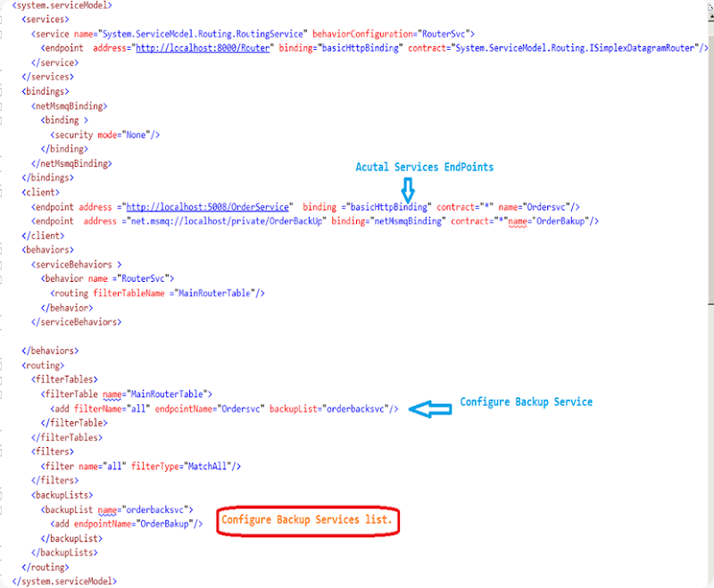Click the closing </backupList> tag

tap(72, 538)
